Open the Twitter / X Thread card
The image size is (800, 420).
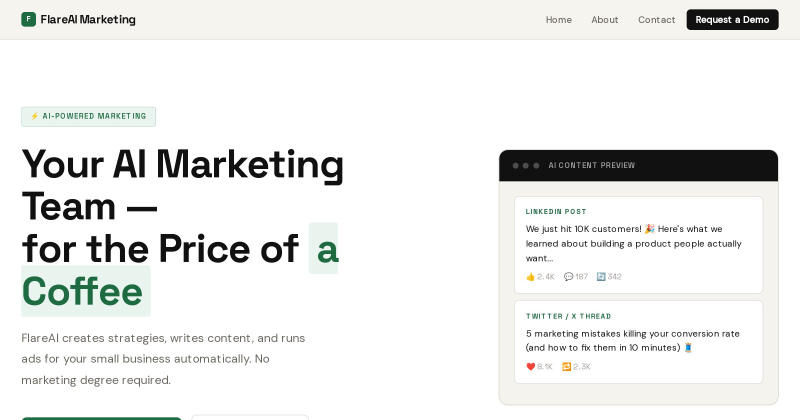click(639, 342)
